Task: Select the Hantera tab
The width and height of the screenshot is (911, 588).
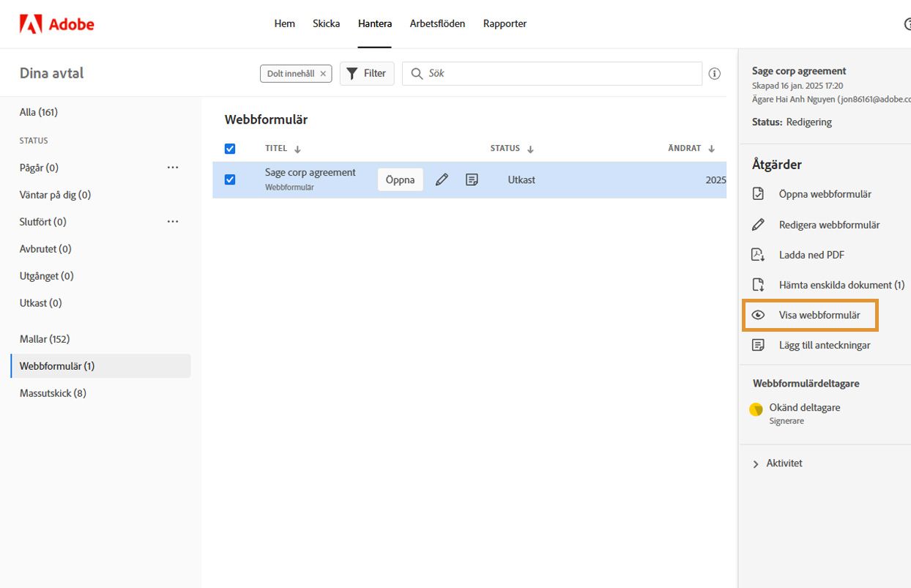Action: click(x=375, y=23)
